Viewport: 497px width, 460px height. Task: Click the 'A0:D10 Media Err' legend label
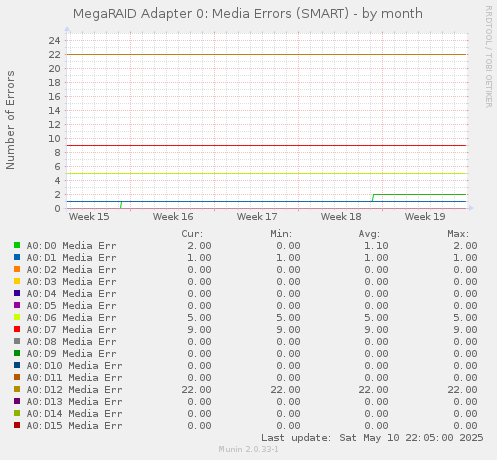tap(75, 366)
